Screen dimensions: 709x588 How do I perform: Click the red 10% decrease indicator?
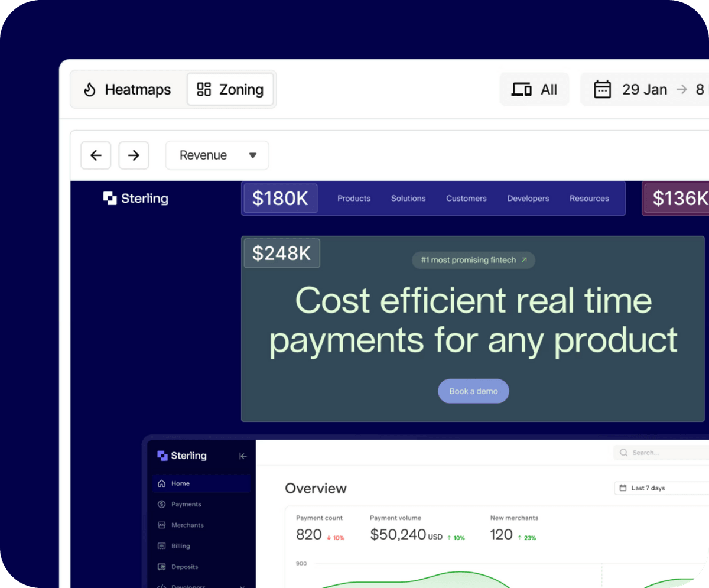pos(336,538)
